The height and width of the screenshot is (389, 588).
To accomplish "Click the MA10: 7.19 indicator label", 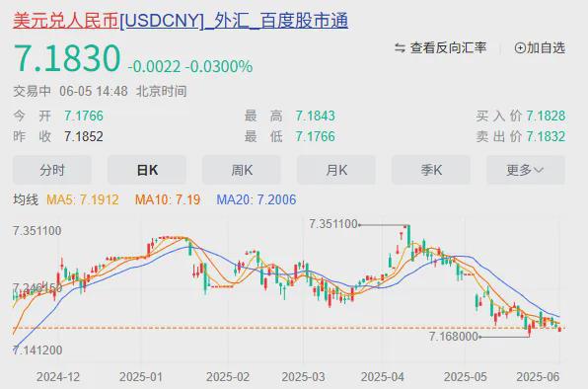I will click(x=168, y=199).
